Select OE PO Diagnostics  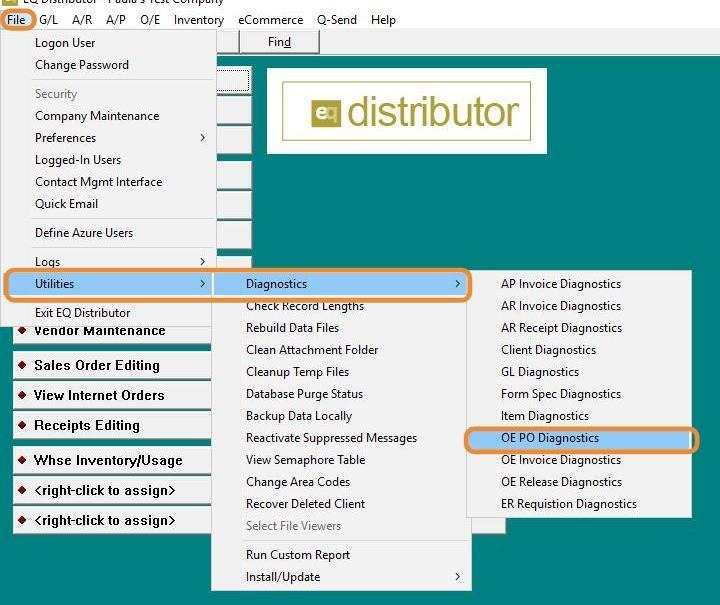pos(579,438)
